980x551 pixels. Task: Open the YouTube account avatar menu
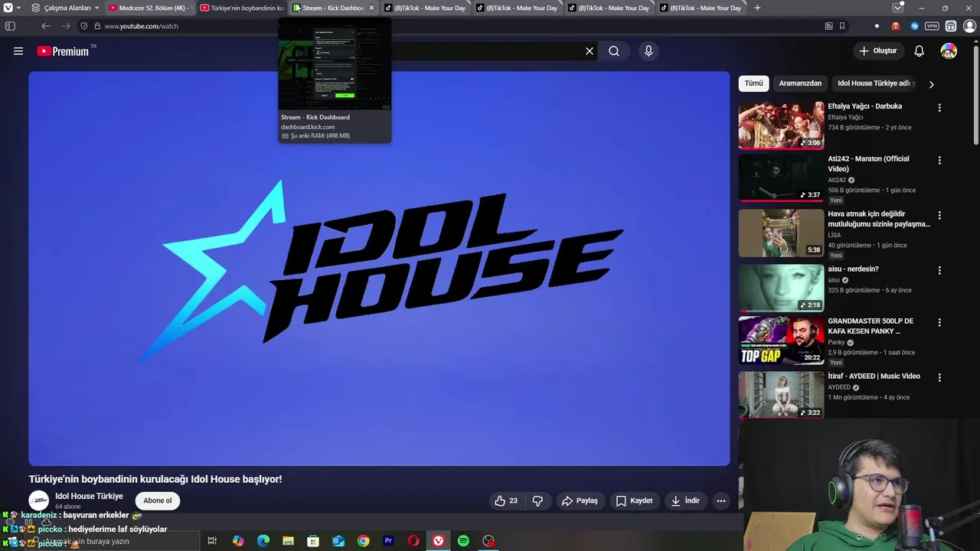point(949,51)
